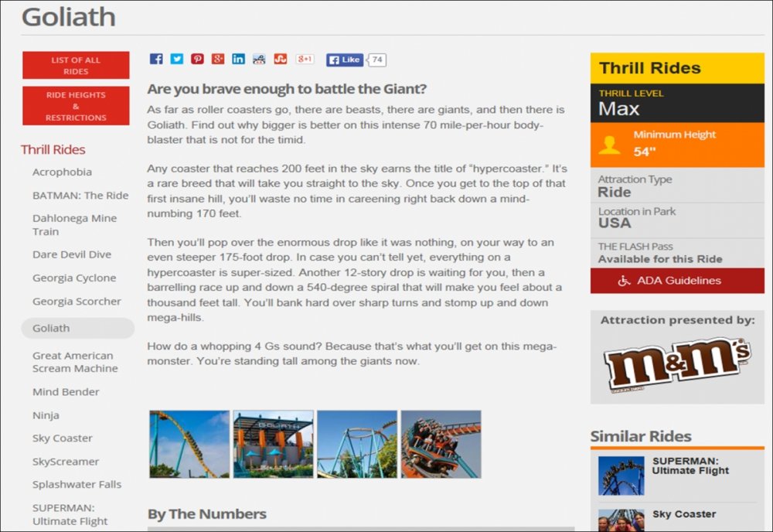
Task: Submit the page to Reddit
Action: coord(259,60)
